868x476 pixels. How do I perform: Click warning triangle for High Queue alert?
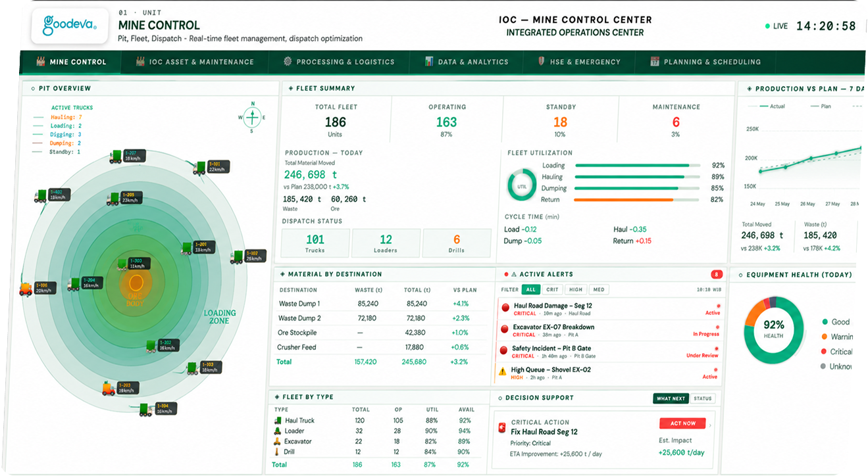pos(503,371)
